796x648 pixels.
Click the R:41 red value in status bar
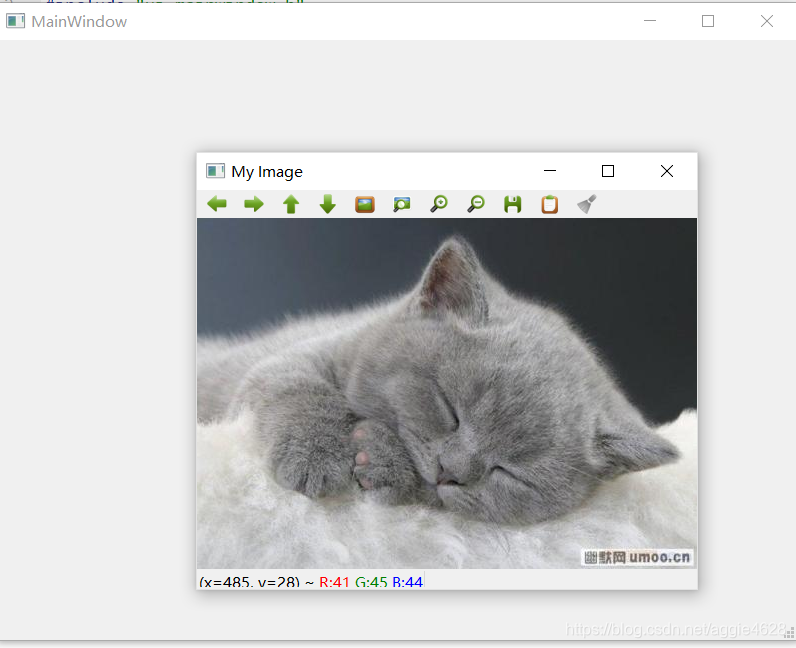(334, 581)
